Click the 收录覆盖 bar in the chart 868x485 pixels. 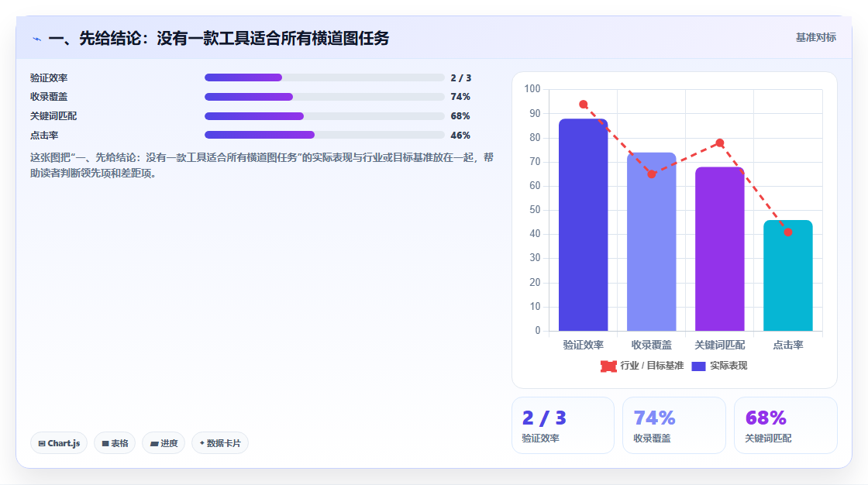point(652,242)
